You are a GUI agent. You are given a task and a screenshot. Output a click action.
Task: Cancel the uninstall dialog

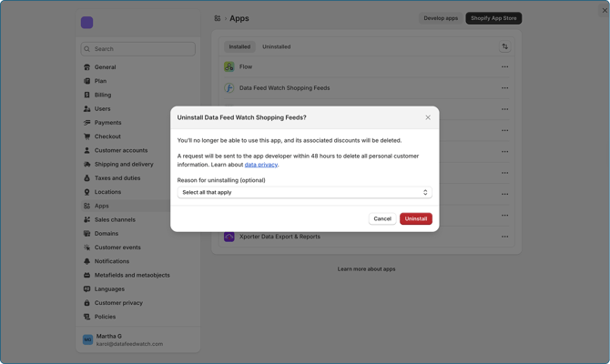[382, 218]
